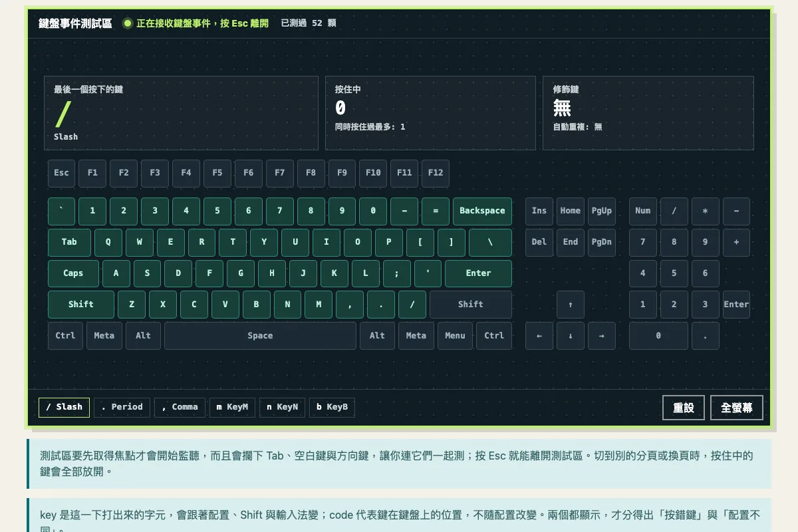Click the 重設 reset button
Viewport: 798px width, 532px height.
tap(684, 408)
